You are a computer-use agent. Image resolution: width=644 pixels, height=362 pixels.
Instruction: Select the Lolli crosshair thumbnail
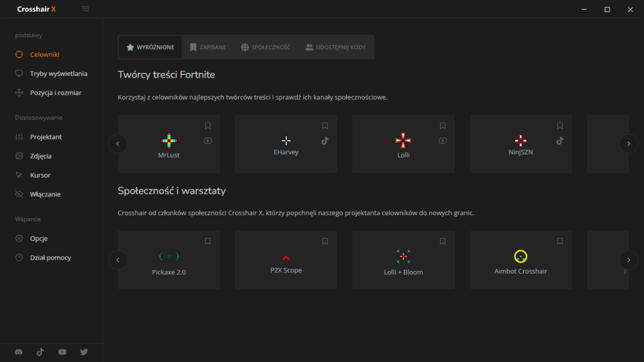[403, 141]
